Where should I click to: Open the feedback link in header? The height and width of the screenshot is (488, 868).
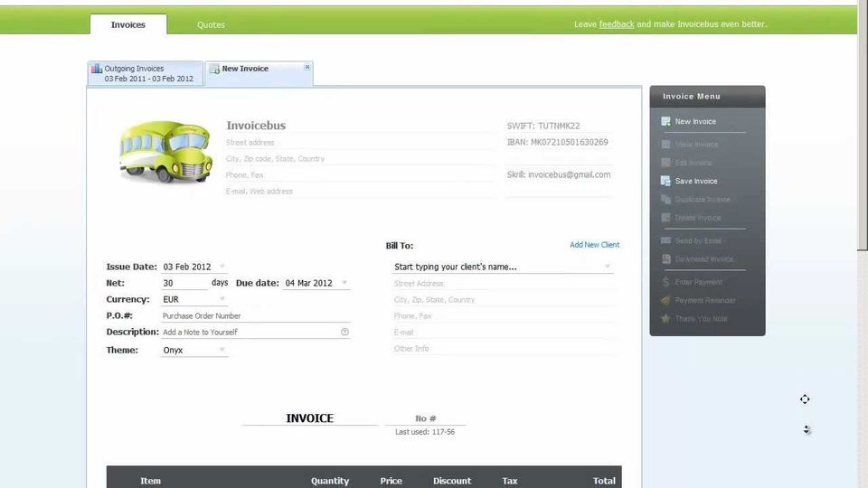click(616, 24)
